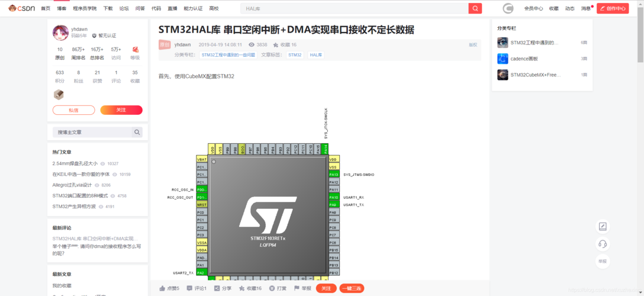
Task: Click the 一键三连 button
Action: click(352, 288)
